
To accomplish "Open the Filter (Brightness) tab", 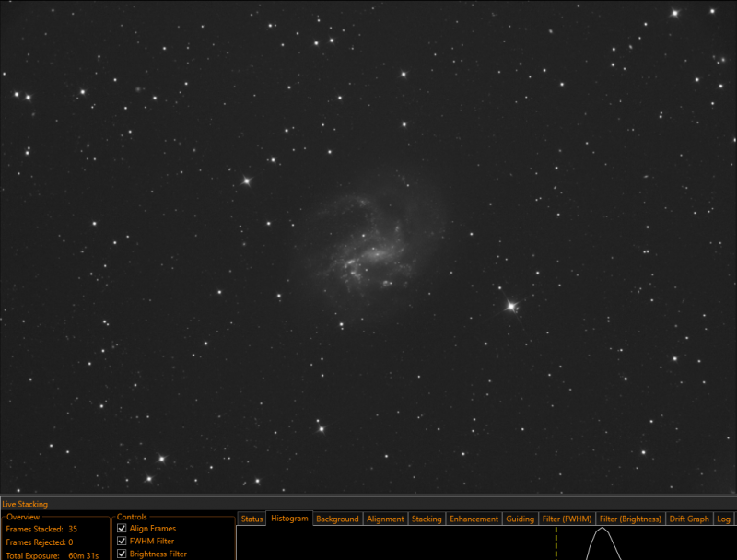I will point(630,519).
